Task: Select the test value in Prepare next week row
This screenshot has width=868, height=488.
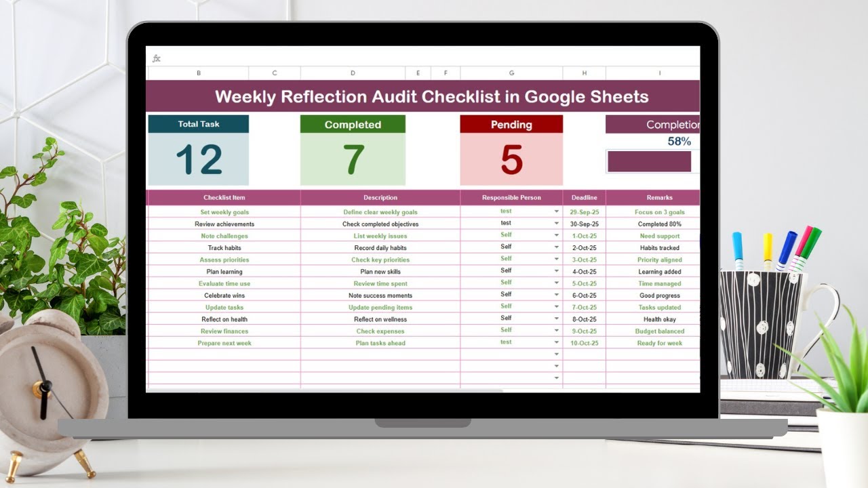Action: pyautogui.click(x=506, y=342)
